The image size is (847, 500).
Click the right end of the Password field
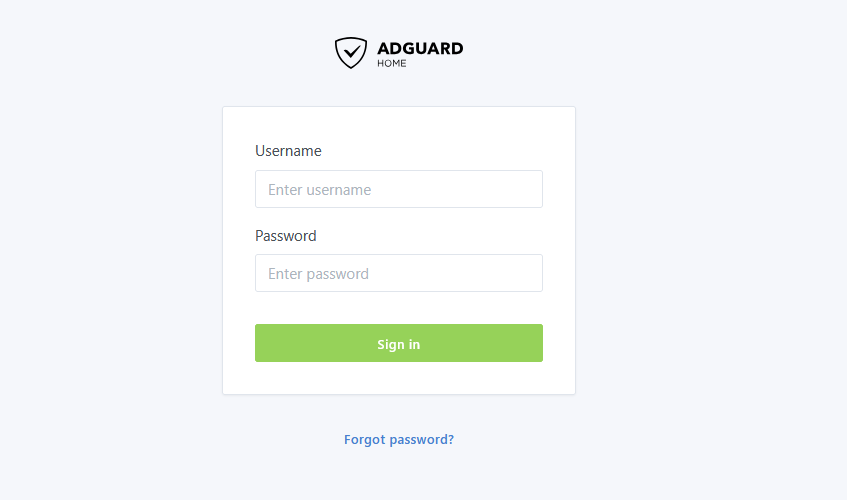pyautogui.click(x=530, y=273)
